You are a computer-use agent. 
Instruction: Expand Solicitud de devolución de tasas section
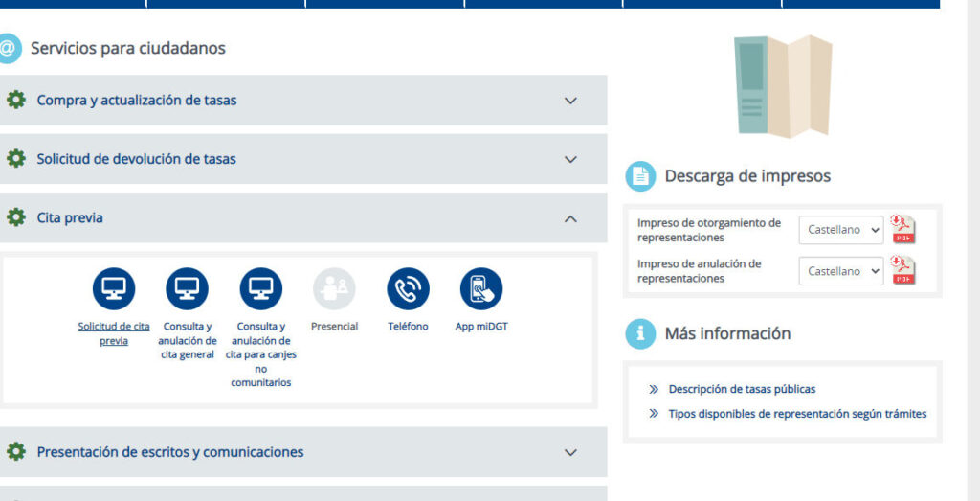[570, 159]
